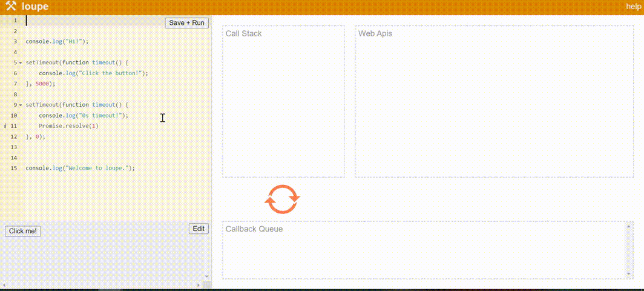Click line number 7 in gutter
This screenshot has width=644, height=291.
[x=15, y=84]
